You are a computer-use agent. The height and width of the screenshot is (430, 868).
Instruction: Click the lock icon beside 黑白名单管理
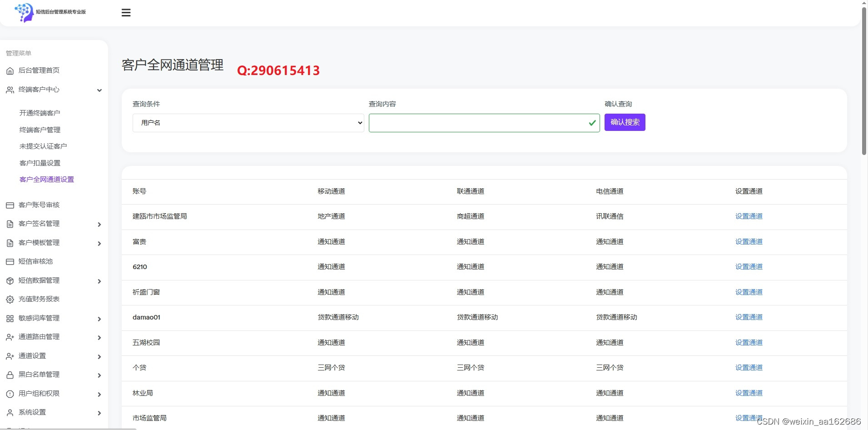[10, 375]
